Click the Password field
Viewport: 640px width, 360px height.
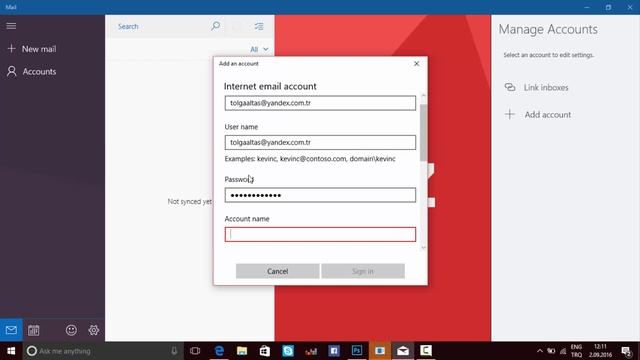pyautogui.click(x=320, y=195)
